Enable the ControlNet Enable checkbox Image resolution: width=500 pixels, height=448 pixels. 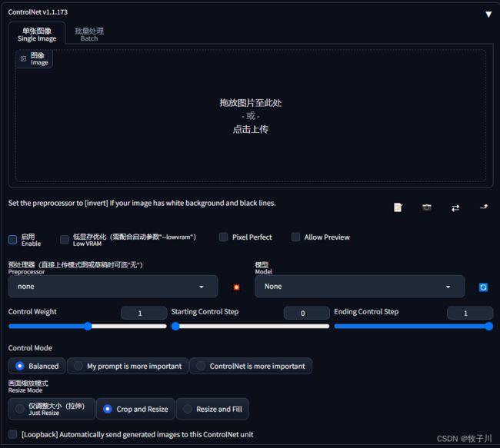pos(12,240)
